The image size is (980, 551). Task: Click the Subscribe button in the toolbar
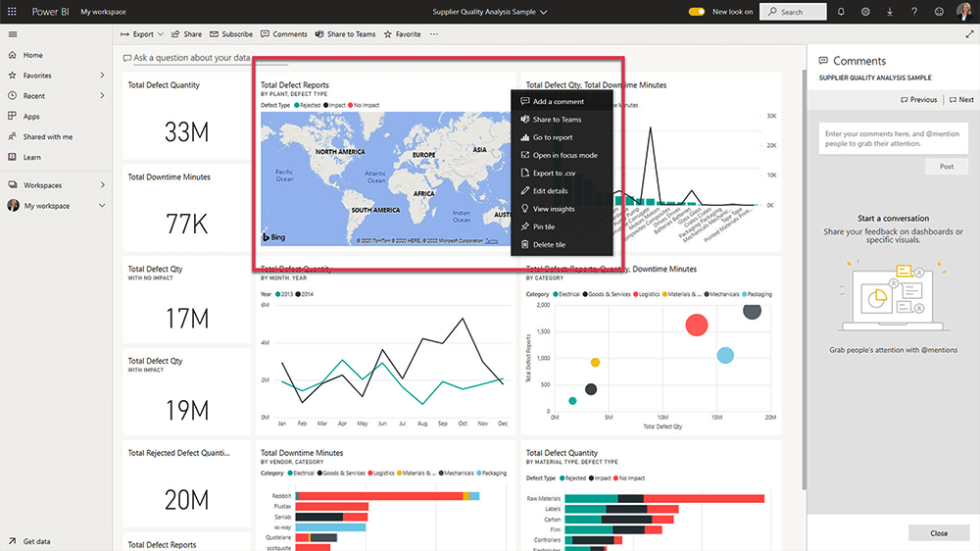pyautogui.click(x=231, y=34)
